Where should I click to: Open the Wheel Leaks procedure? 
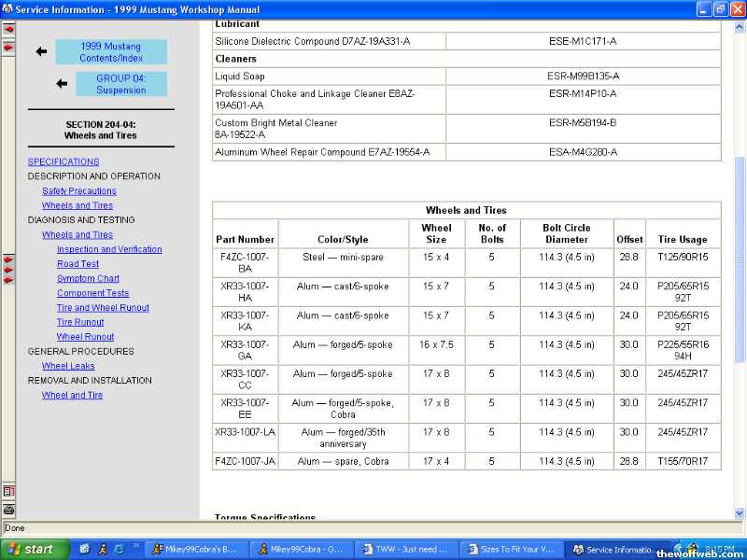68,366
